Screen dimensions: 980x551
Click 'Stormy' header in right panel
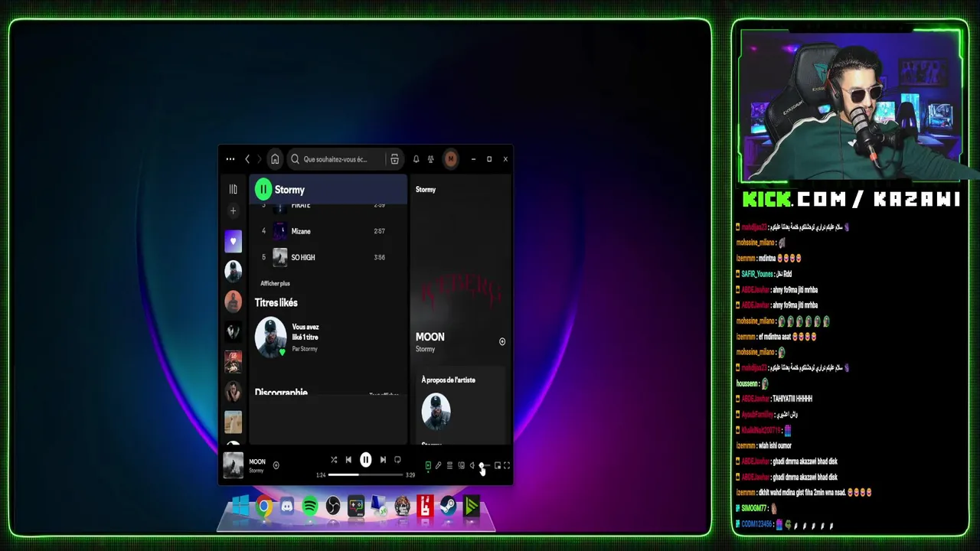(426, 189)
